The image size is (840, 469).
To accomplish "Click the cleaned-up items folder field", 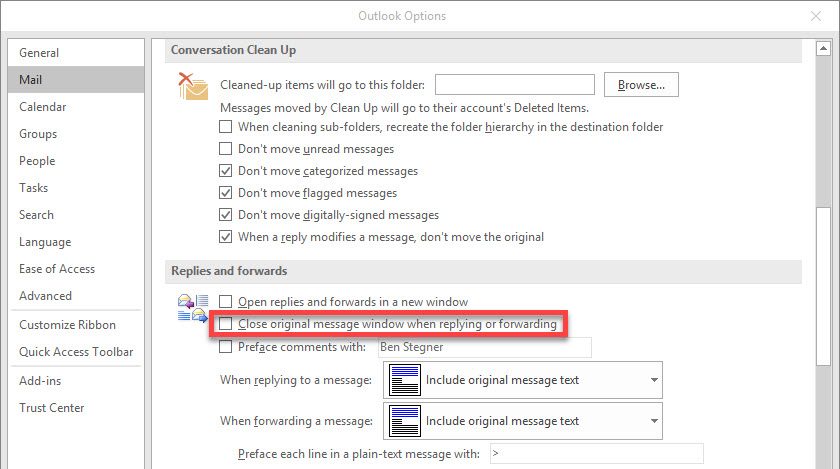I will click(x=515, y=85).
